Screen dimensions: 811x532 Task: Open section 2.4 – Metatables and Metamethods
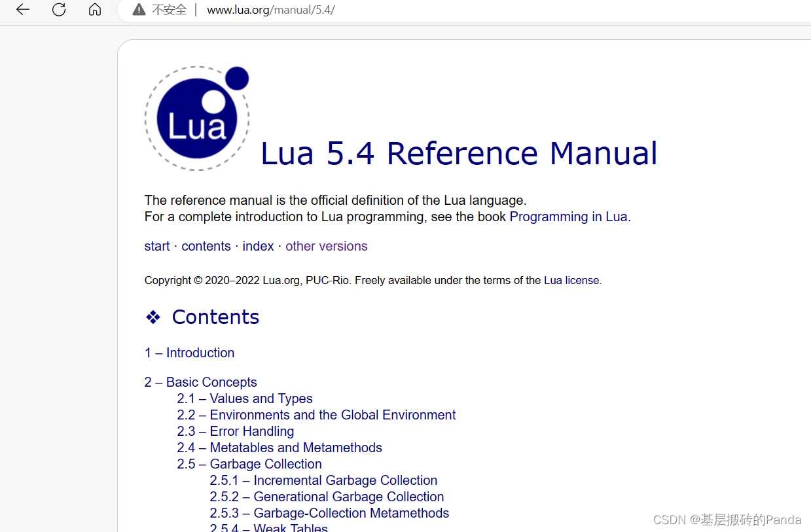[279, 448]
